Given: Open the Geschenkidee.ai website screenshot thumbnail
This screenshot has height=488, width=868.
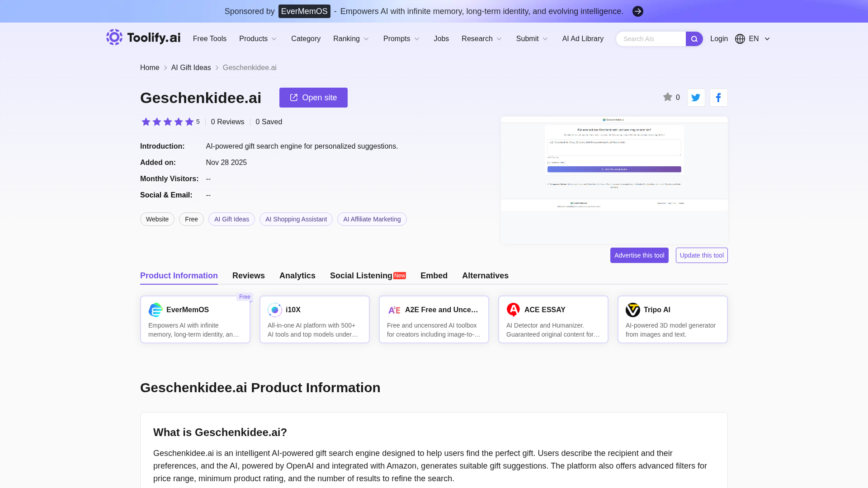Looking at the screenshot, I should pyautogui.click(x=614, y=180).
